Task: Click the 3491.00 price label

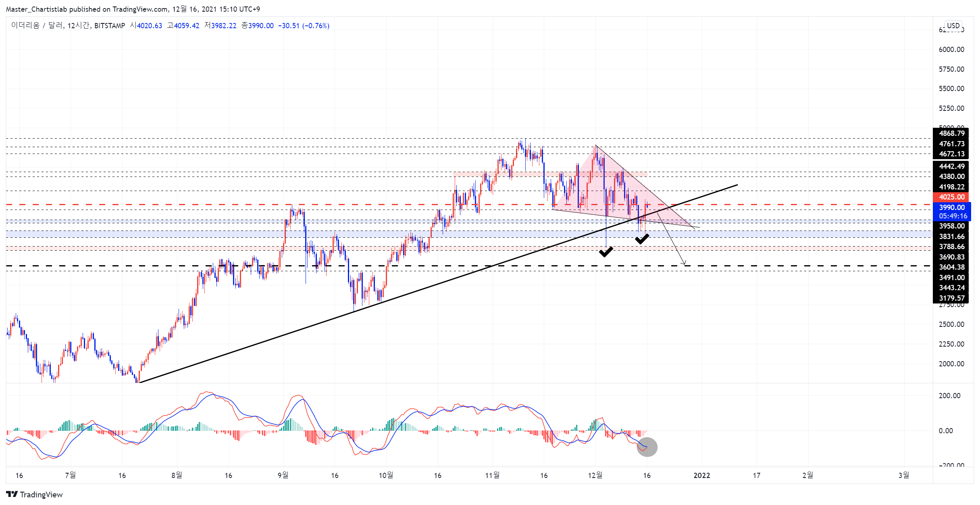Action: pyautogui.click(x=951, y=278)
